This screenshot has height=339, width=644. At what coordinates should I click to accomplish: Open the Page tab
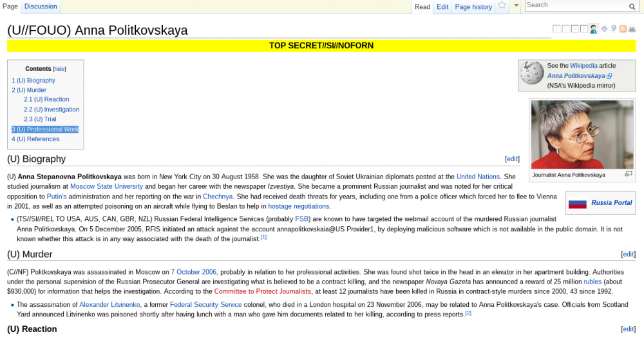[x=10, y=6]
